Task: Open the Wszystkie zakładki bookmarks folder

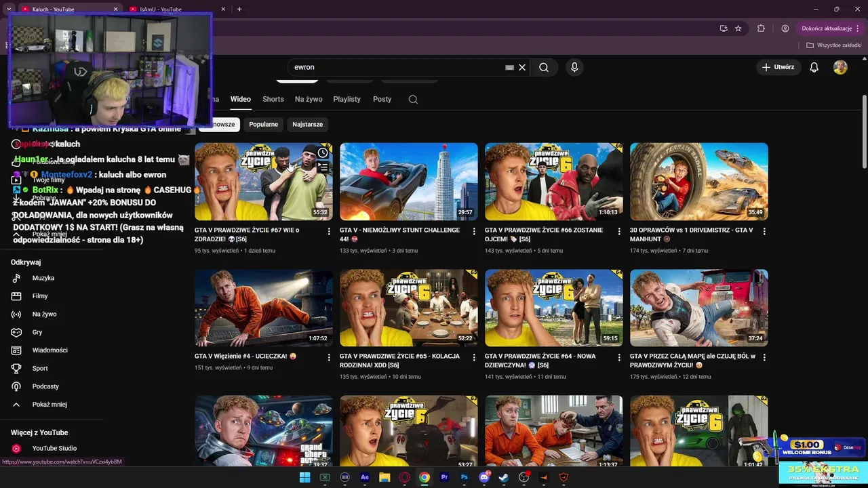Action: tap(834, 45)
